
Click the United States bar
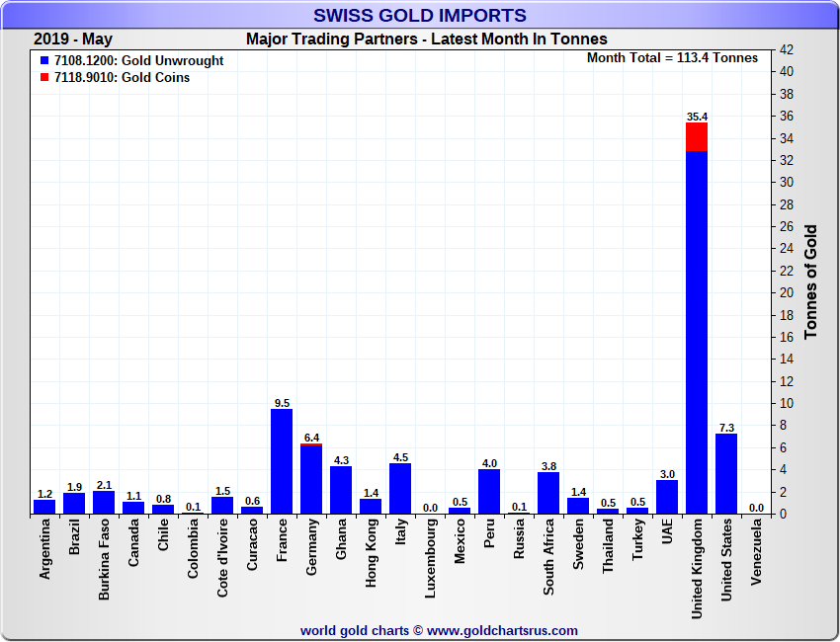726,474
